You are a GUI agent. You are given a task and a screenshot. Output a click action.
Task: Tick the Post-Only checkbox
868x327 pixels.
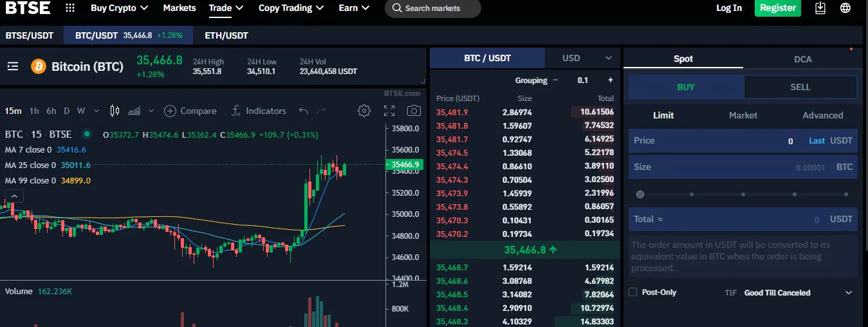(x=633, y=292)
